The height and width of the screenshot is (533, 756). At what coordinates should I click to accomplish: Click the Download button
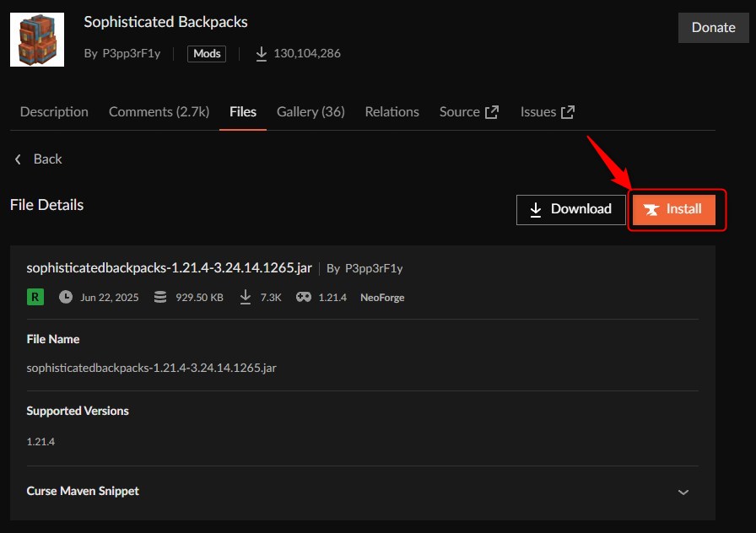[x=571, y=210]
